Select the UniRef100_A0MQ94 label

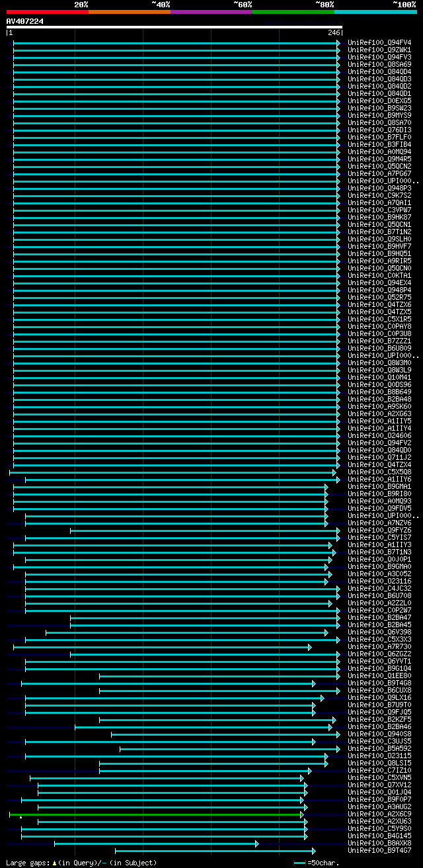point(379,152)
